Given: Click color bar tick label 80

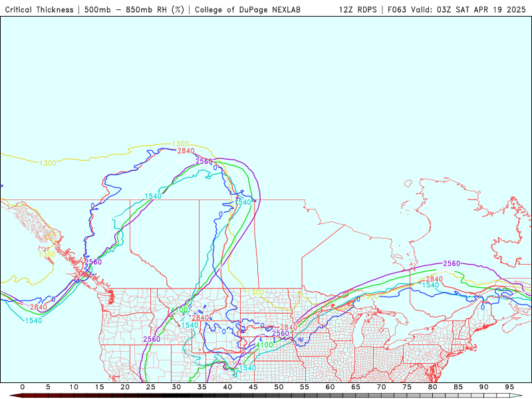Looking at the screenshot, I should point(432,387).
